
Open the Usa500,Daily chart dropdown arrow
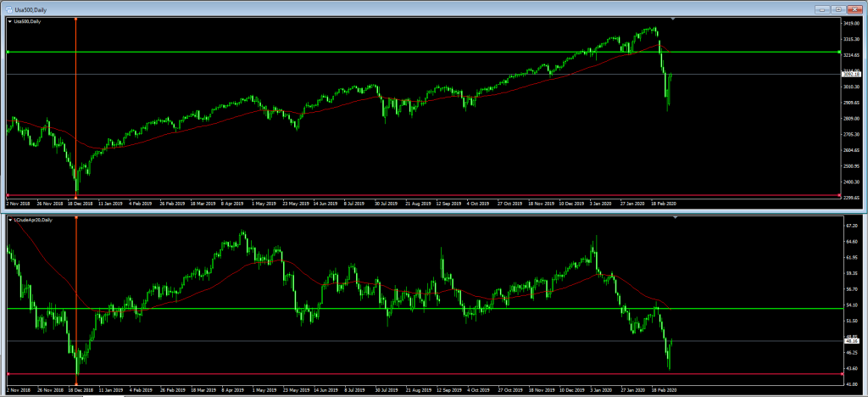point(10,21)
